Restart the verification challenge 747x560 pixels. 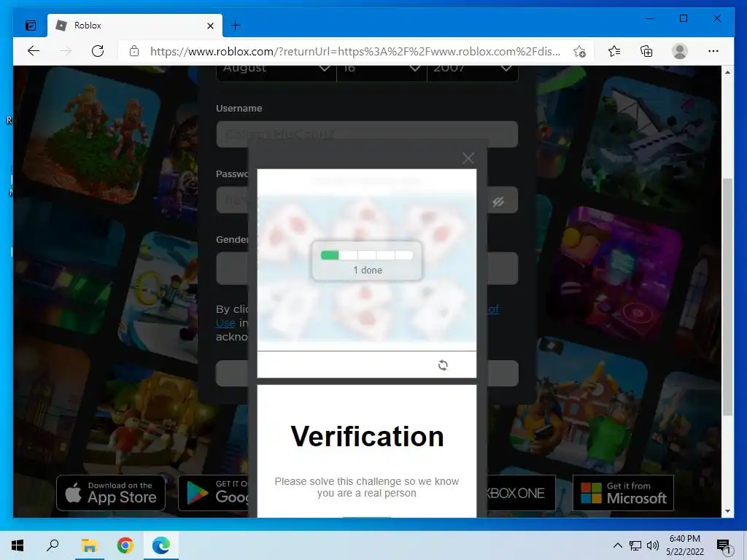coord(443,365)
